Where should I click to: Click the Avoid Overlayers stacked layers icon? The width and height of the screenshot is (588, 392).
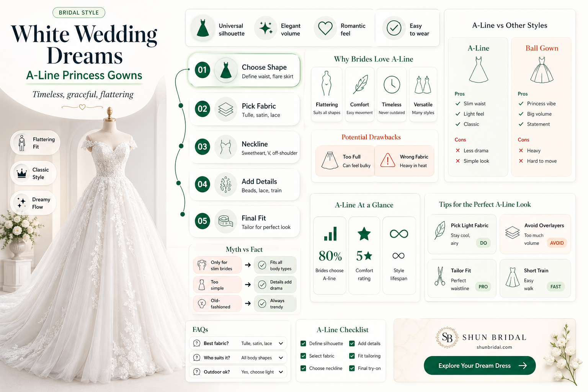(x=512, y=232)
